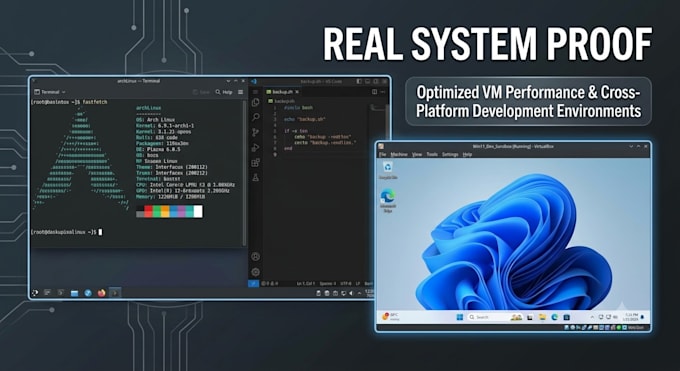Open the weather widget on Windows taskbar
Image resolution: width=680 pixels, height=371 pixels.
390,317
